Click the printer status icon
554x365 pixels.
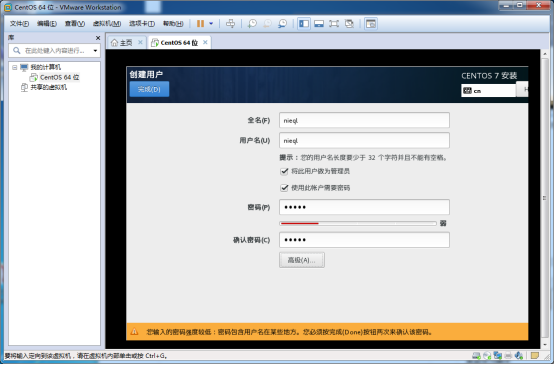(508, 355)
